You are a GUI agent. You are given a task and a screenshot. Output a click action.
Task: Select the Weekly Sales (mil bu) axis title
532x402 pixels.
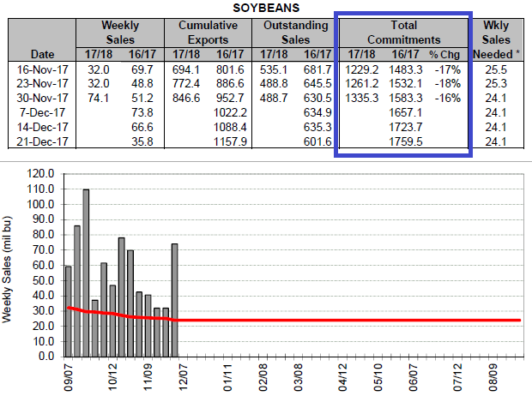pos(8,264)
